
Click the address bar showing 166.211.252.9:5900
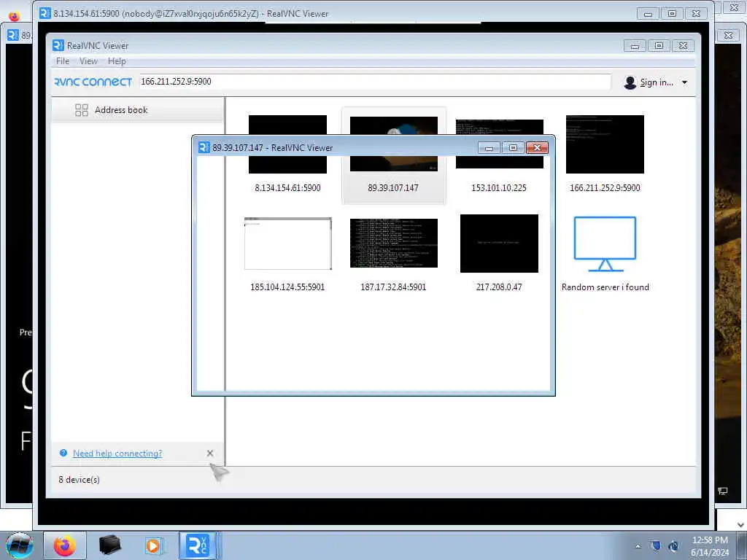coord(374,82)
